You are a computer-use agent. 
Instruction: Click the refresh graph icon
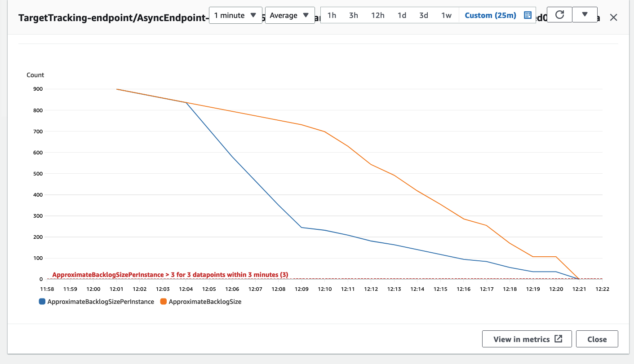pyautogui.click(x=559, y=15)
